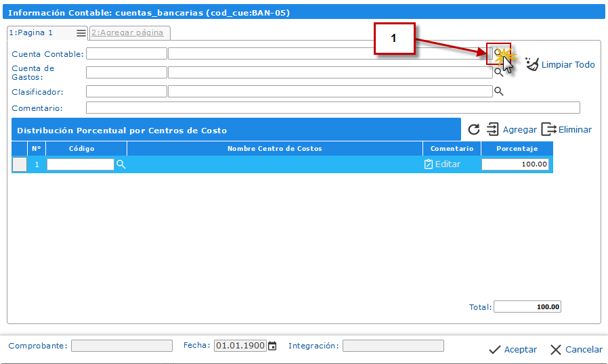Open the hamburger menu on the Pagina 1 tab
The image size is (608, 364).
pos(81,33)
